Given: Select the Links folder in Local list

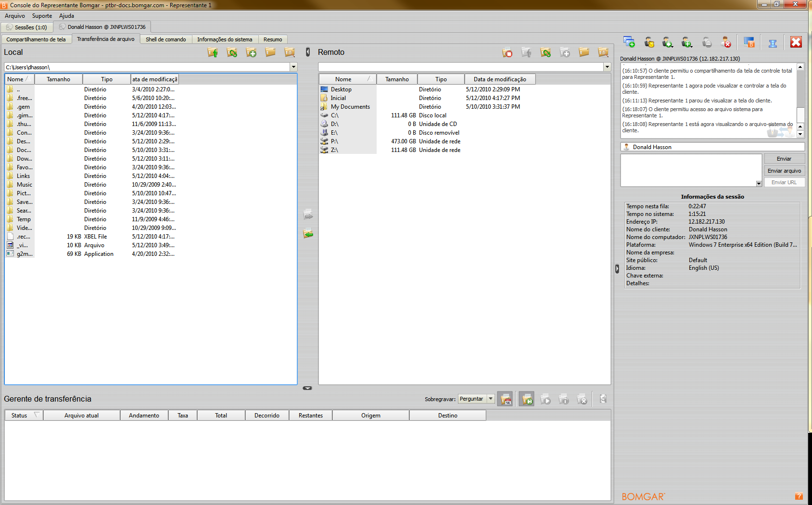Looking at the screenshot, I should pyautogui.click(x=23, y=176).
